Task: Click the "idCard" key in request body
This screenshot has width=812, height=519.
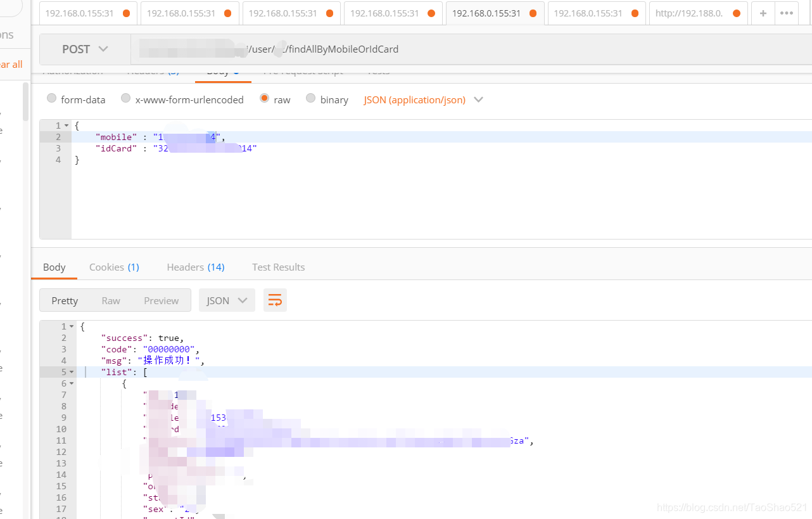Action: pos(116,148)
